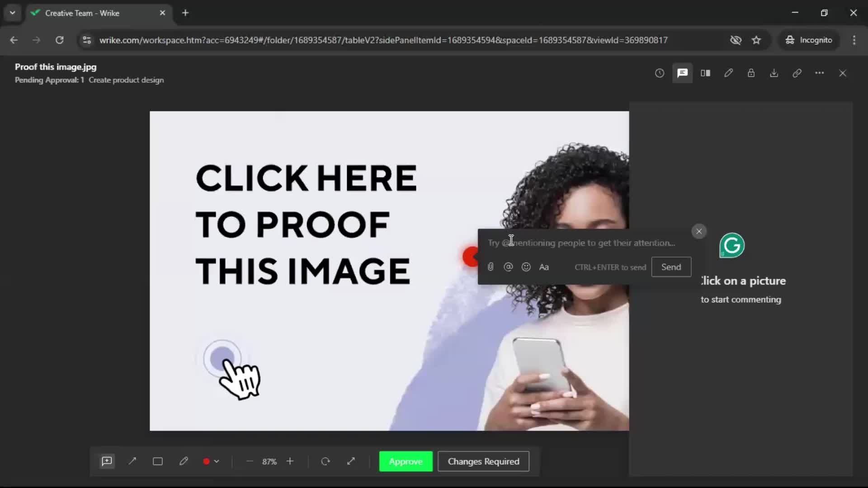Click the Grammarly G icon
This screenshot has height=488, width=868.
pyautogui.click(x=732, y=245)
